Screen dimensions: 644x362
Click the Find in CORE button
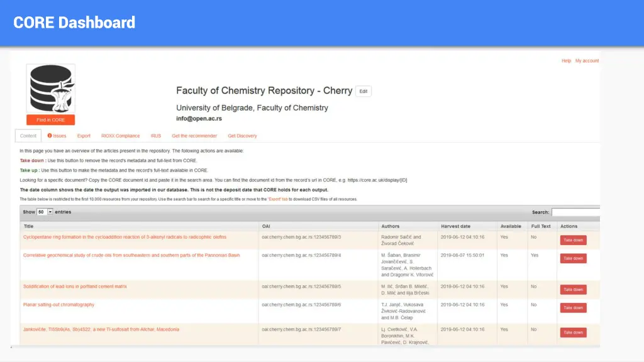50,120
